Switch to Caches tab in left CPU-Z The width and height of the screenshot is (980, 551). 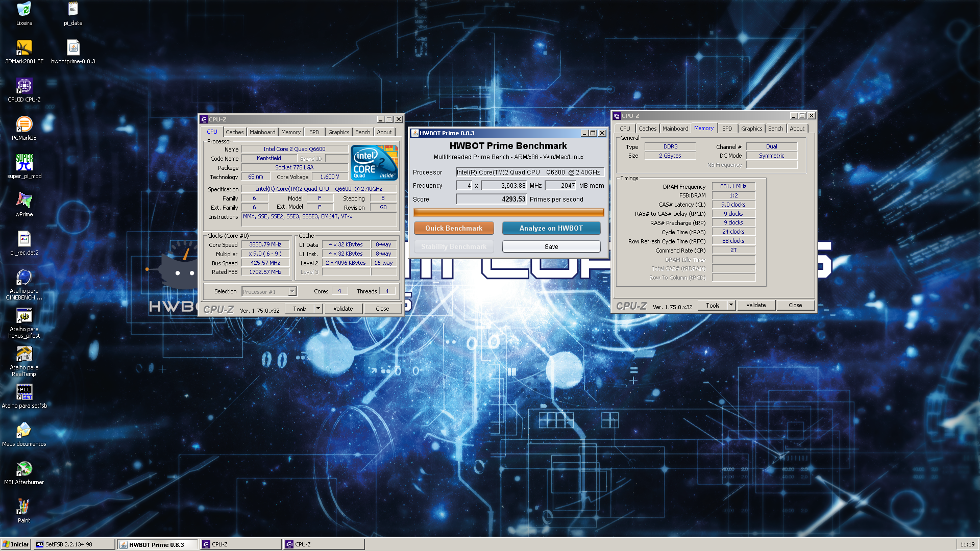coord(235,132)
